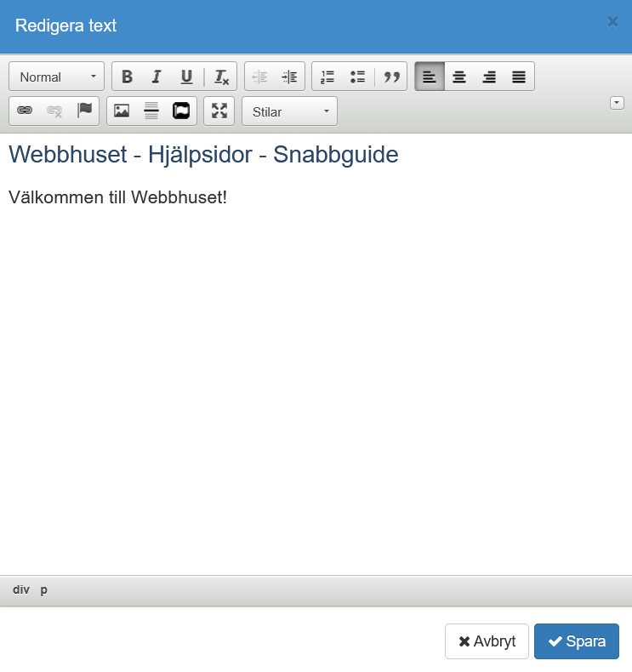Image resolution: width=632 pixels, height=672 pixels.
Task: Maximize the editor area
Action: 219,111
